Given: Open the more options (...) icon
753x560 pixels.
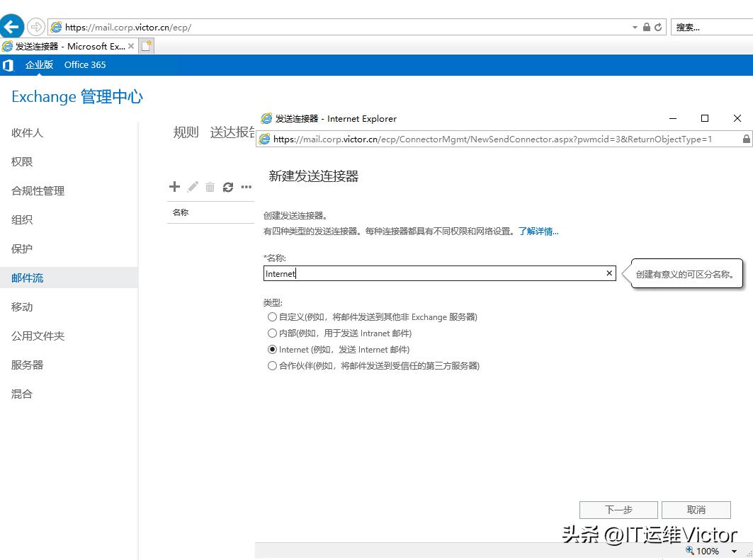Looking at the screenshot, I should [246, 186].
